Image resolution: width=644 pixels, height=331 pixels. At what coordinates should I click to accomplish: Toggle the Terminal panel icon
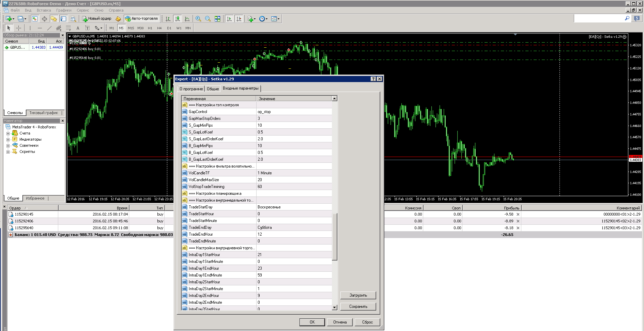coord(63,19)
